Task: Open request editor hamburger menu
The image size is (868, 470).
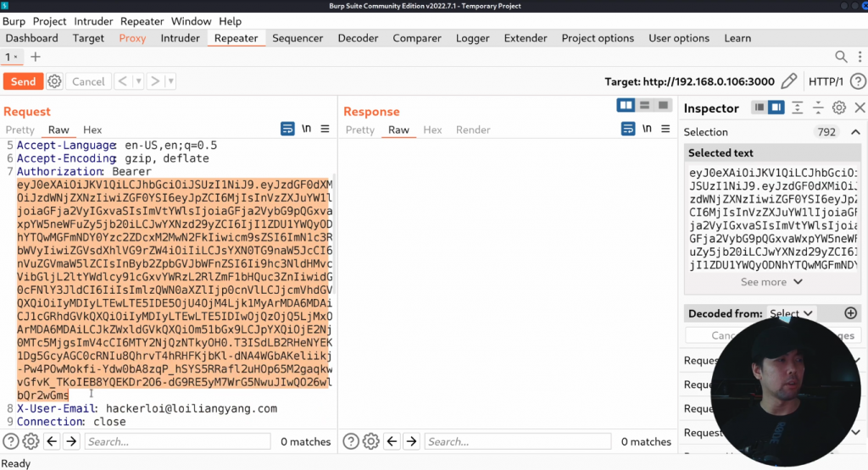Action: click(325, 129)
